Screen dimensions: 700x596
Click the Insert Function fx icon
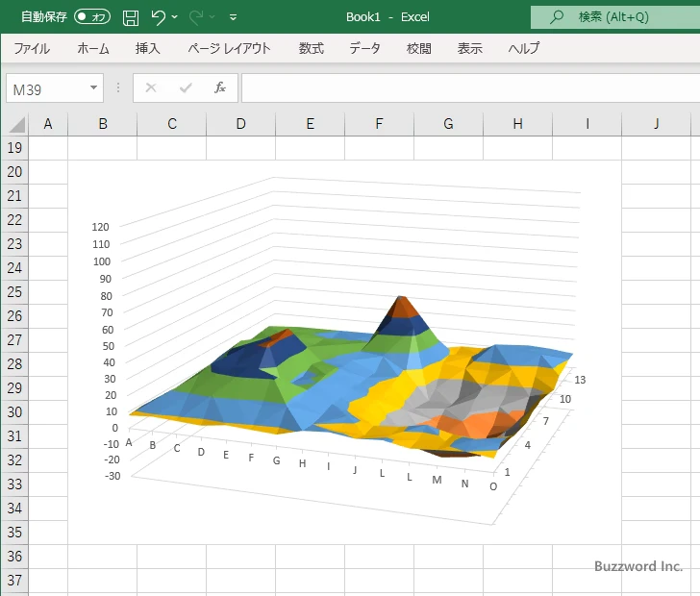pyautogui.click(x=219, y=87)
